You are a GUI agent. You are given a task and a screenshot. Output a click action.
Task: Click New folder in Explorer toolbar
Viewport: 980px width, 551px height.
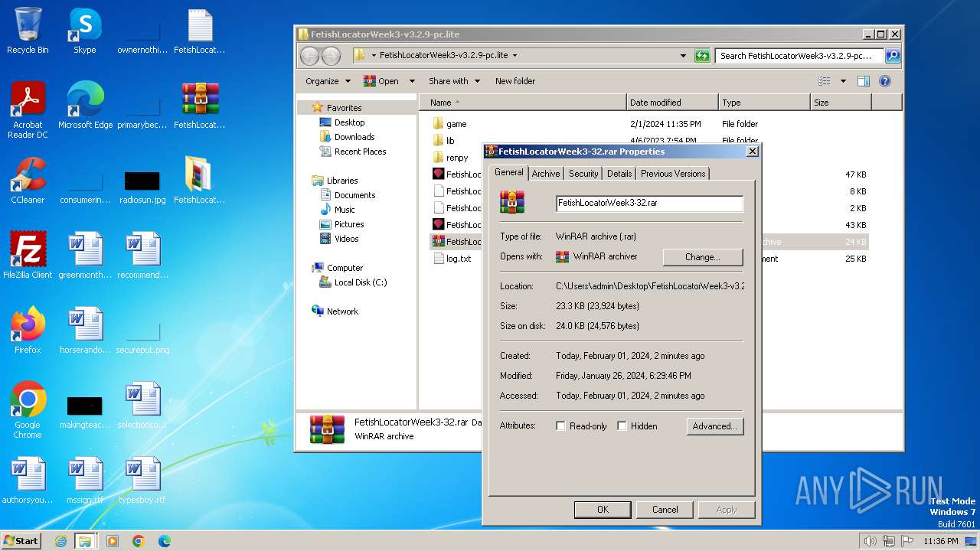[x=515, y=81]
